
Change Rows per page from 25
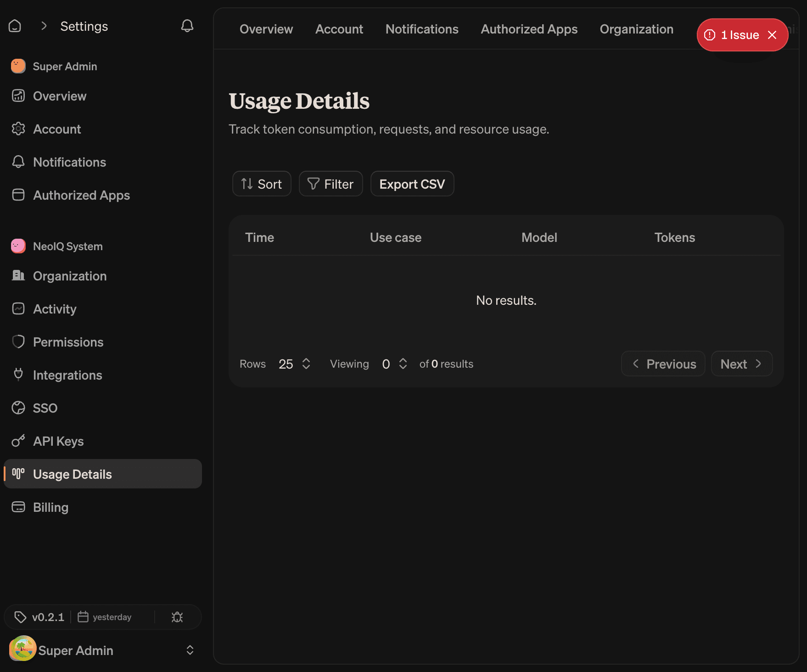tap(295, 364)
